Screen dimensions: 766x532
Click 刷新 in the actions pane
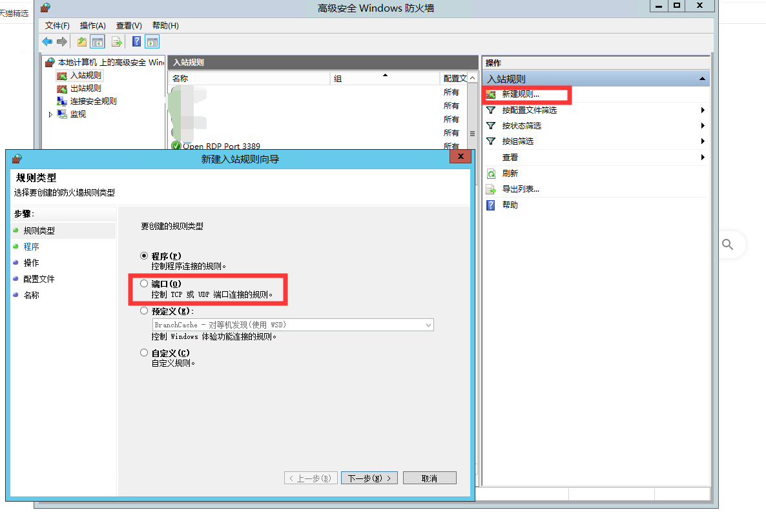(x=510, y=174)
